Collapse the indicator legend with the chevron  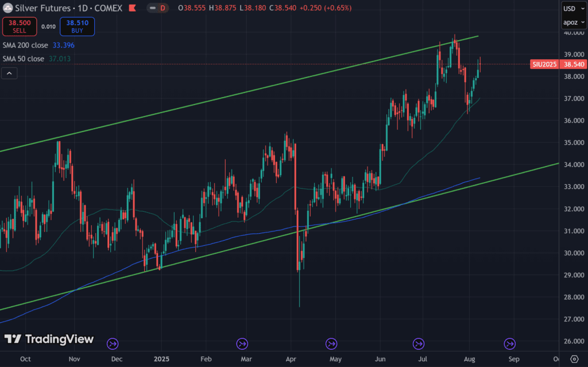coord(10,73)
